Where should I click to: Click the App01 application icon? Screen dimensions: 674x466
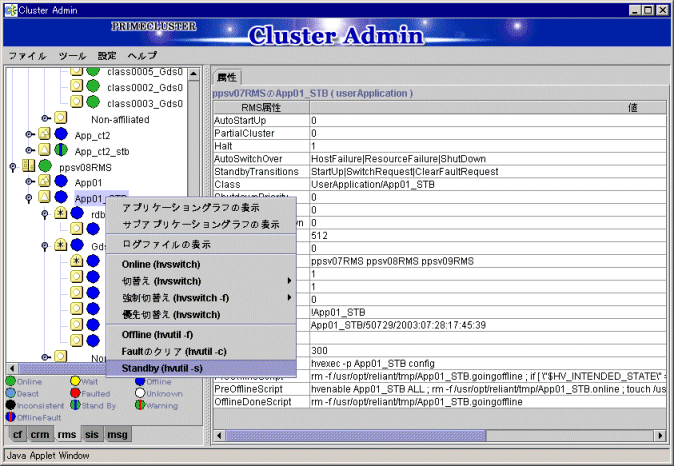tap(44, 181)
